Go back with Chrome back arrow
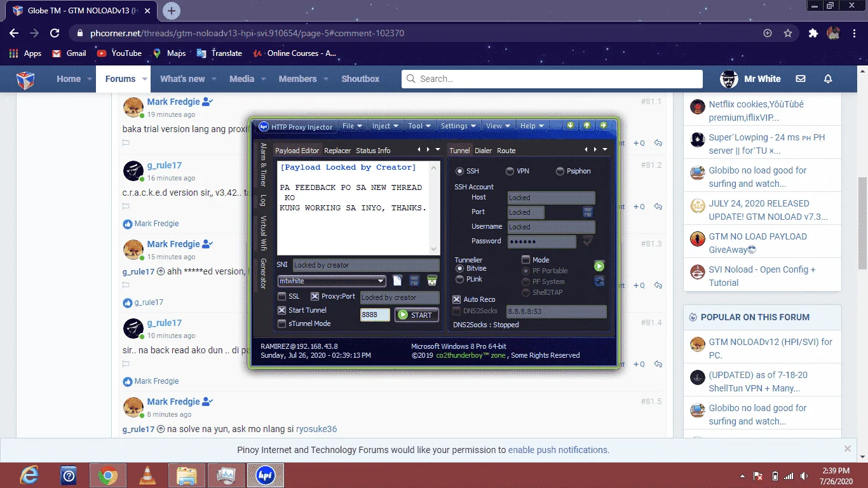The image size is (868, 488). coord(14,33)
